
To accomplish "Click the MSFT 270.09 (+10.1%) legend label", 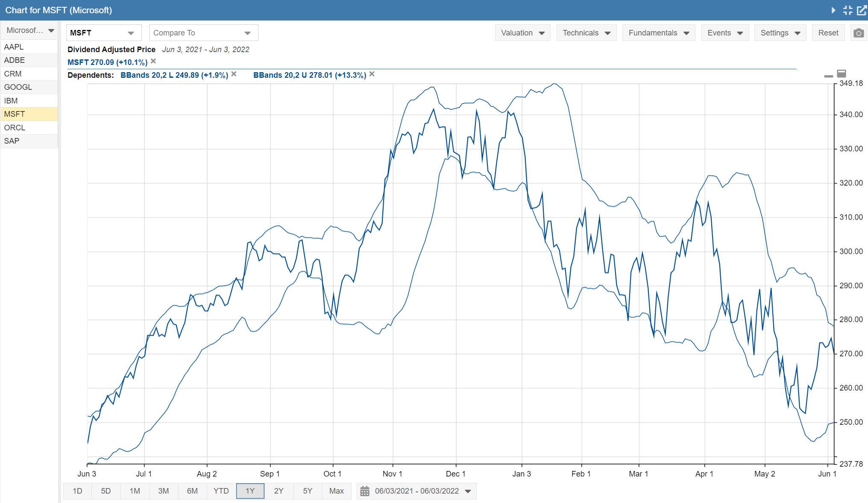I will [108, 62].
